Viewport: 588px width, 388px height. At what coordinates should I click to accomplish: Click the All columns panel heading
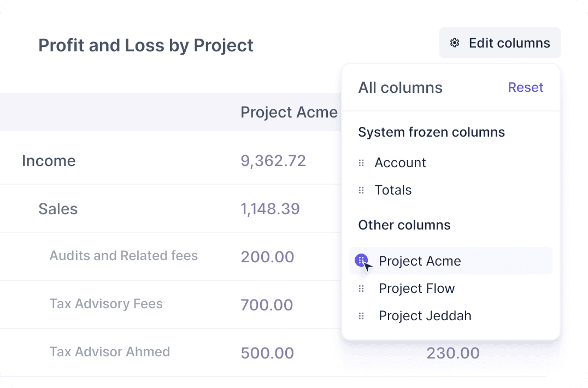400,88
